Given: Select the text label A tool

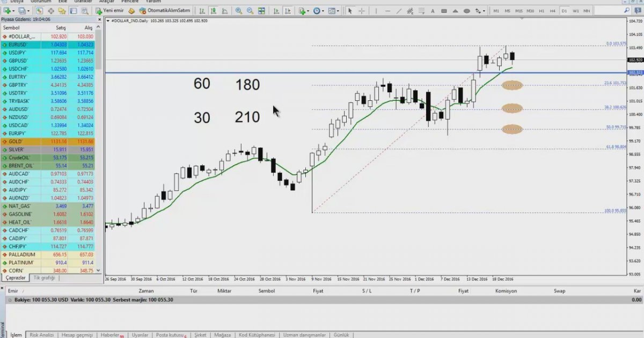Looking at the screenshot, I should point(433,11).
